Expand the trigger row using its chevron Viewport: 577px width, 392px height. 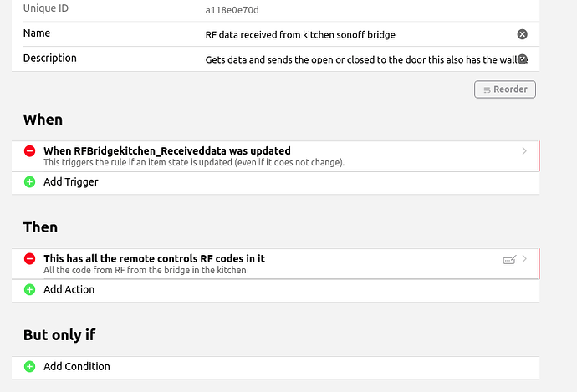524,151
